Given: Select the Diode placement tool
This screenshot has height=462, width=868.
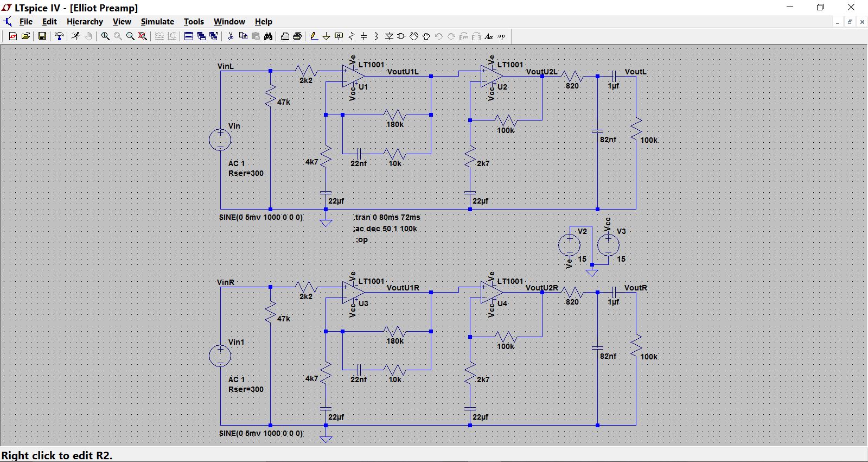Looking at the screenshot, I should pyautogui.click(x=389, y=36).
